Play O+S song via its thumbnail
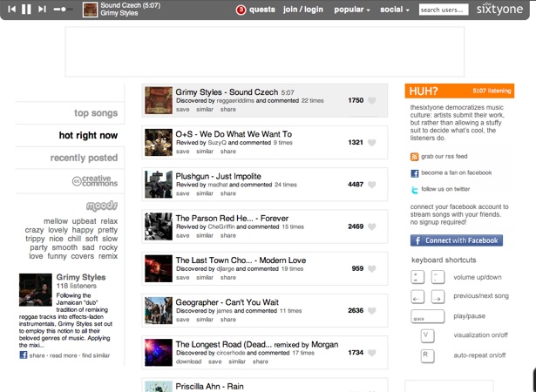 click(x=159, y=142)
